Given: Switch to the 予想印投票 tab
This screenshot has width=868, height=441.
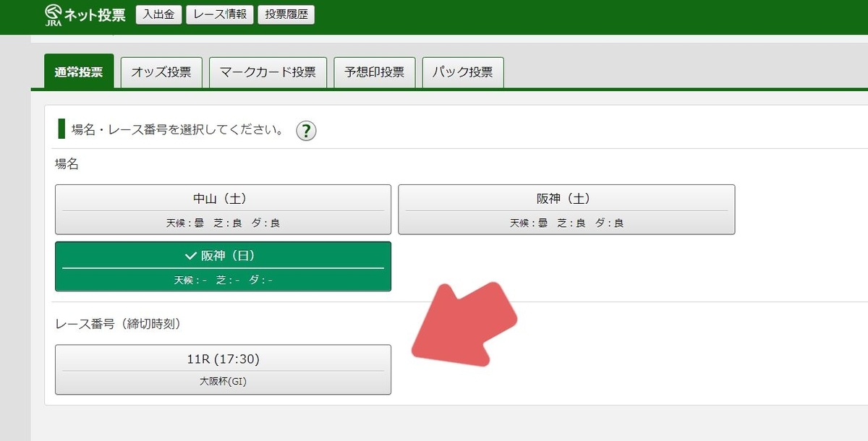Looking at the screenshot, I should coord(375,72).
